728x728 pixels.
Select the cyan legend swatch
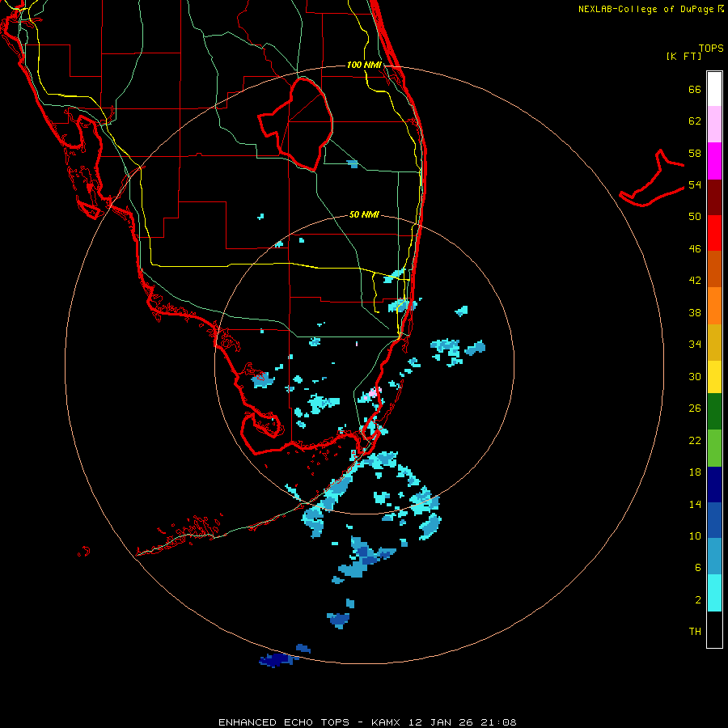coord(714,593)
